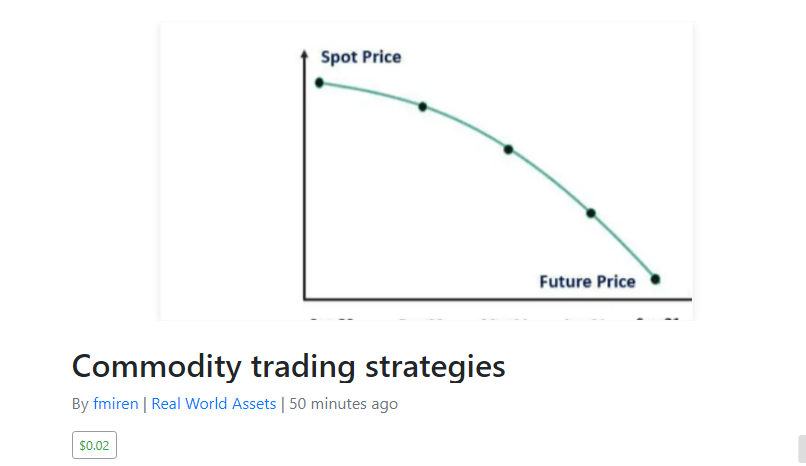Click the Spot Price label in chart
The image size is (806, 466).
coord(361,57)
